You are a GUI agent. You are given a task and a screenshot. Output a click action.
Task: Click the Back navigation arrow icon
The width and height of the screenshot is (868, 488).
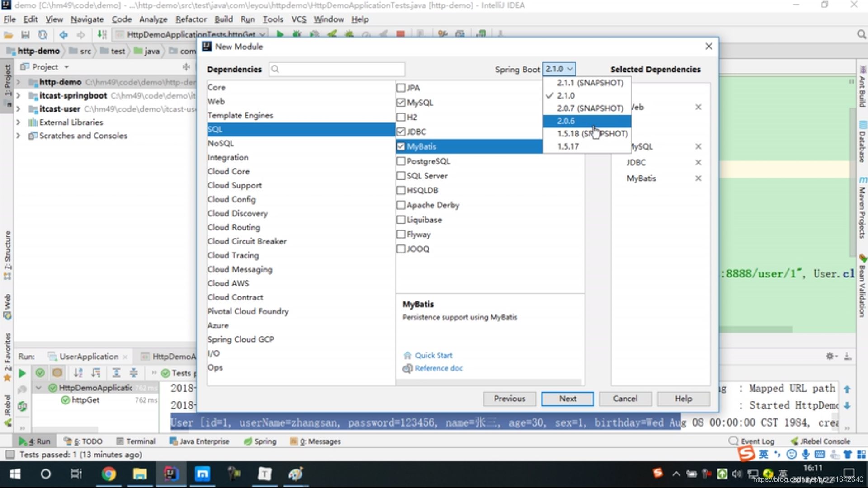pos(63,34)
